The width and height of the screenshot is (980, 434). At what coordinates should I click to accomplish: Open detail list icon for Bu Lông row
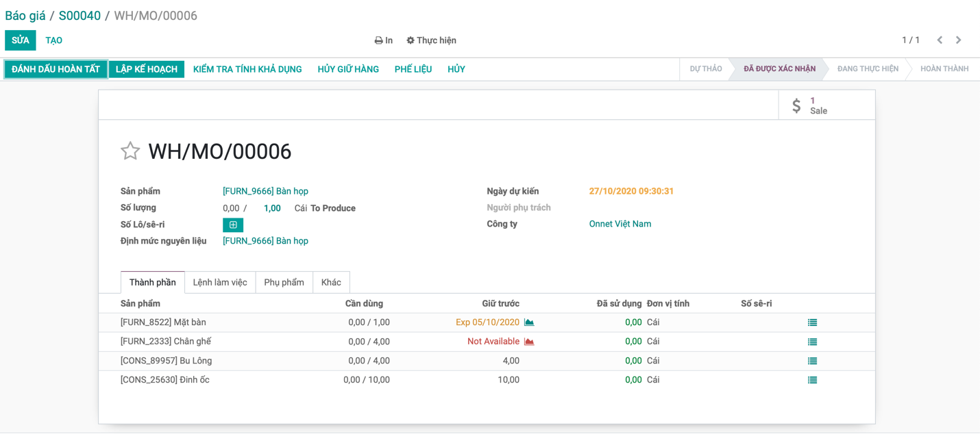click(x=812, y=361)
